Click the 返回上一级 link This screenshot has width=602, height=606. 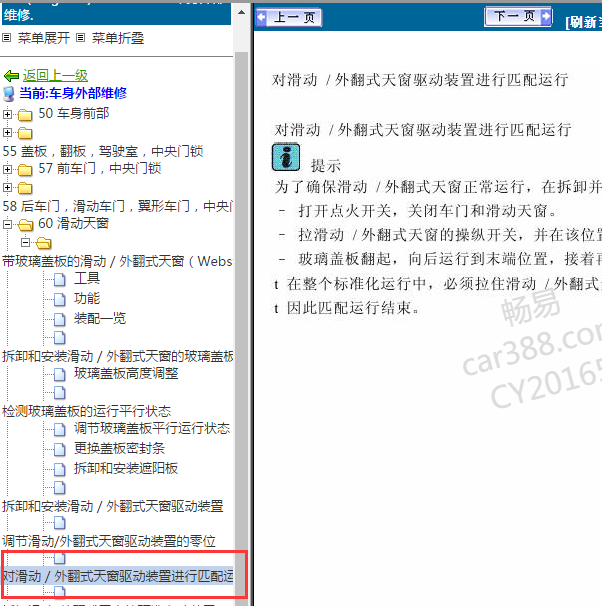[x=55, y=75]
